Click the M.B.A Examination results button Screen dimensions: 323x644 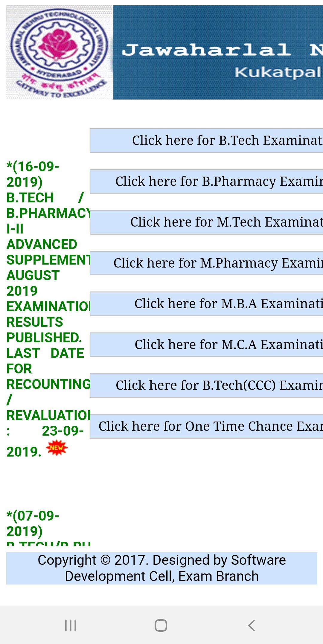(x=207, y=304)
